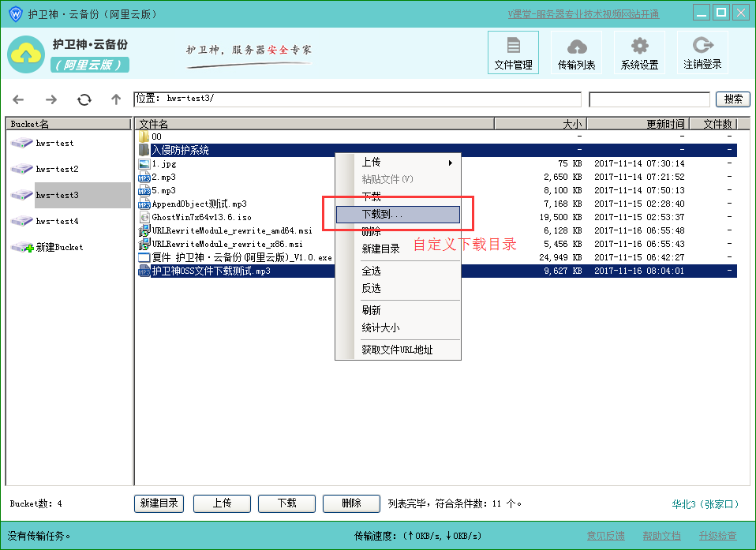Open 系统设置 system settings

tap(639, 53)
